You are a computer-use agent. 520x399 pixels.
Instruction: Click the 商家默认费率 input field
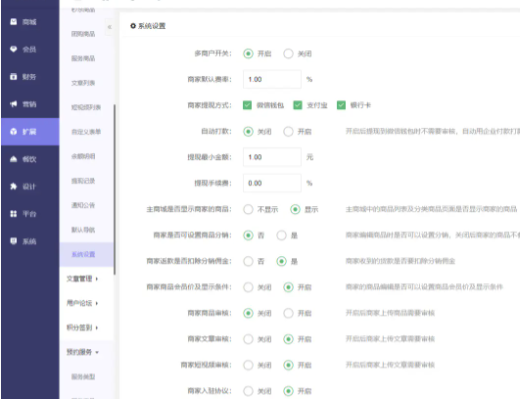pyautogui.click(x=272, y=79)
